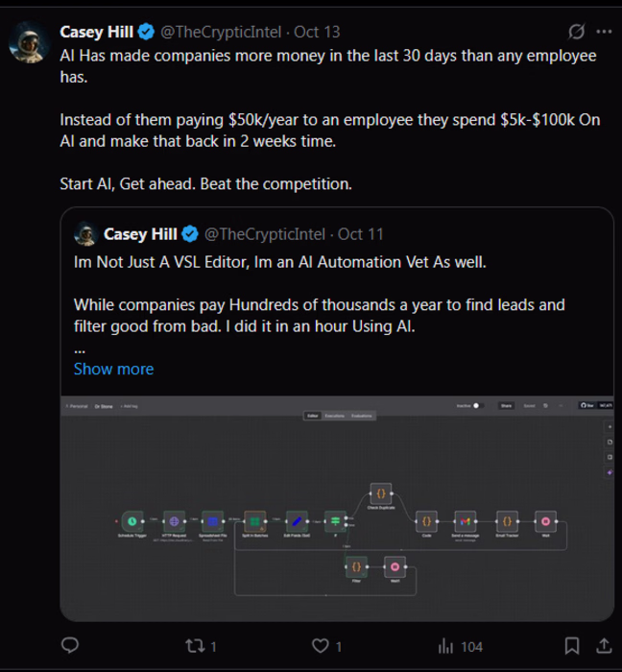Click the reply comment icon
The height and width of the screenshot is (672, 622).
(x=70, y=645)
